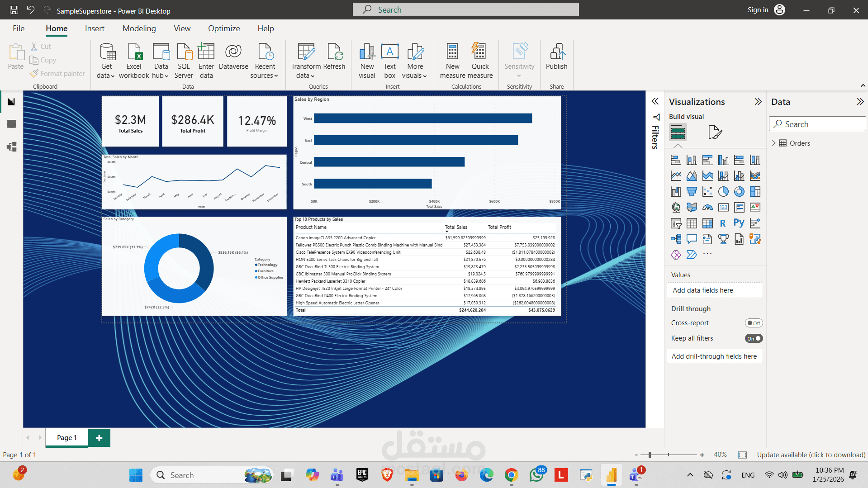Screen dimensions: 868x488
Task: Pick the KPI visual icon
Action: tap(755, 208)
